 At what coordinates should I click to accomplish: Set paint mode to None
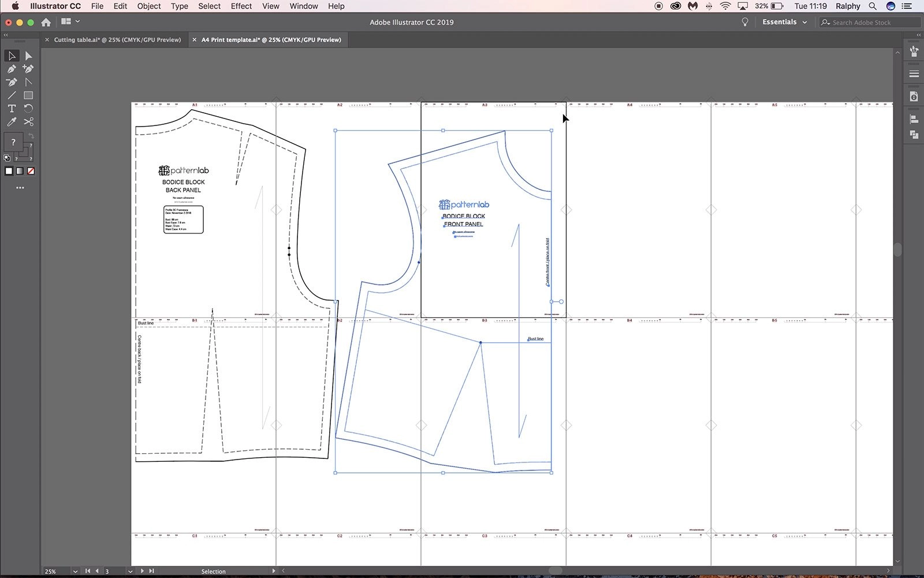pos(31,171)
